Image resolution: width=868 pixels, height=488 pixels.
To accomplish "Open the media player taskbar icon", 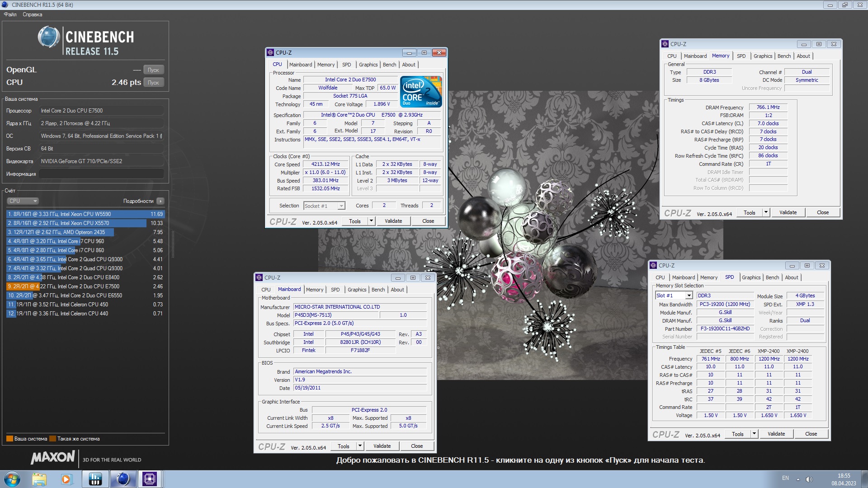I will 66,479.
